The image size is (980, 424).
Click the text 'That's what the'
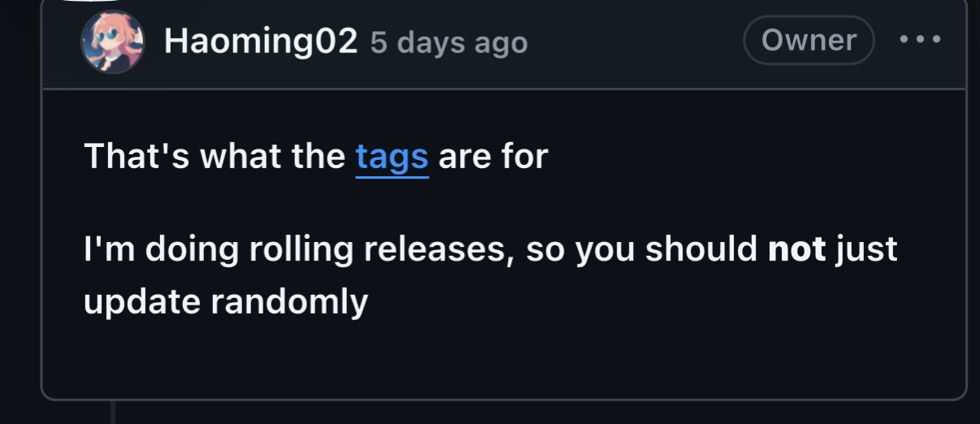(215, 156)
